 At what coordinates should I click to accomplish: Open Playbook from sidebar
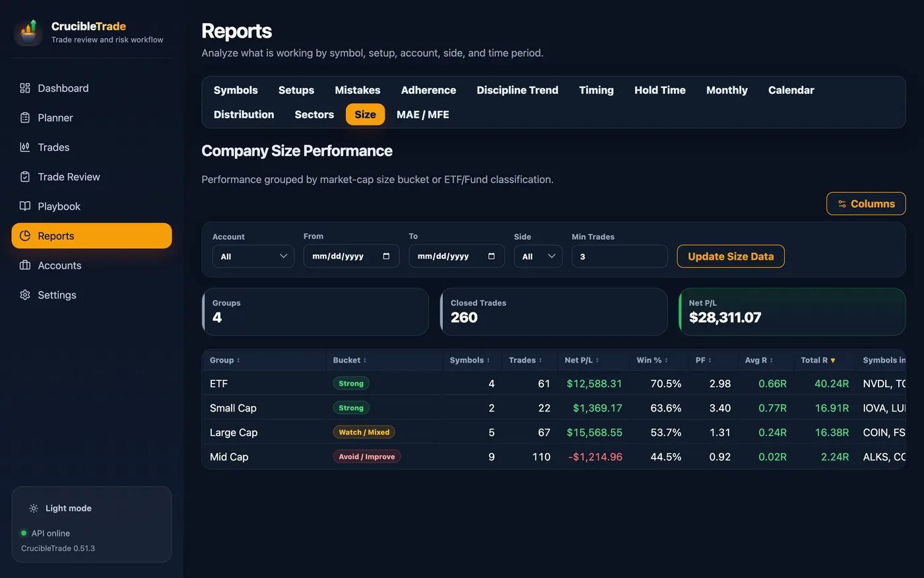[92, 206]
